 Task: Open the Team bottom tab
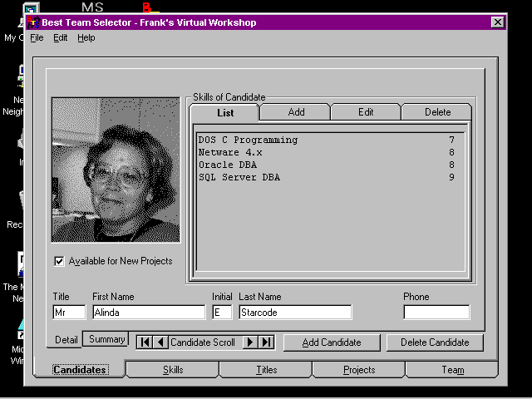(x=453, y=370)
